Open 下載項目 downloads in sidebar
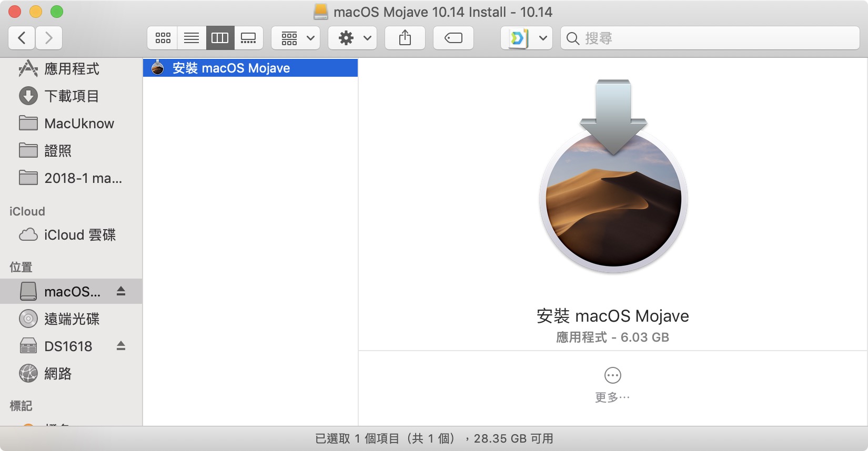The image size is (868, 451). (72, 96)
